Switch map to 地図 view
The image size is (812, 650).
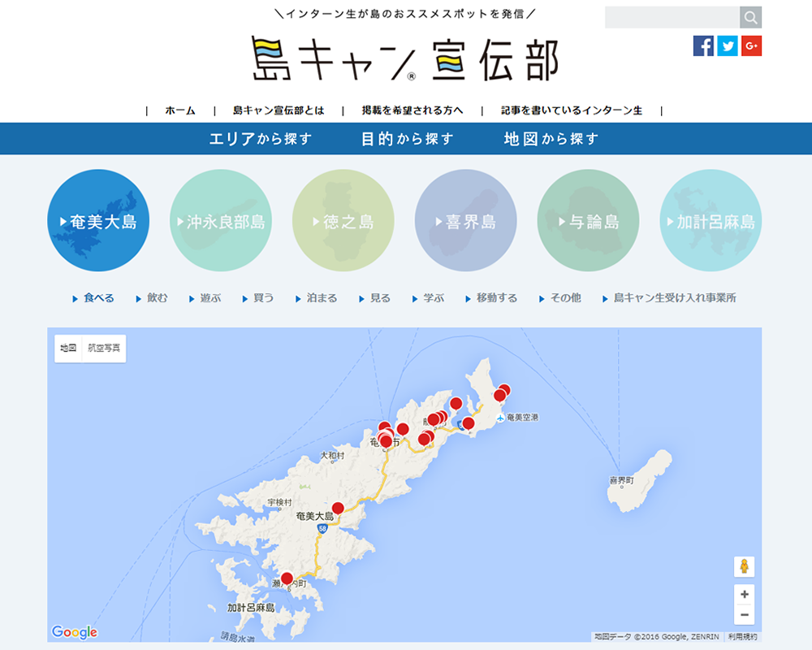(x=67, y=348)
